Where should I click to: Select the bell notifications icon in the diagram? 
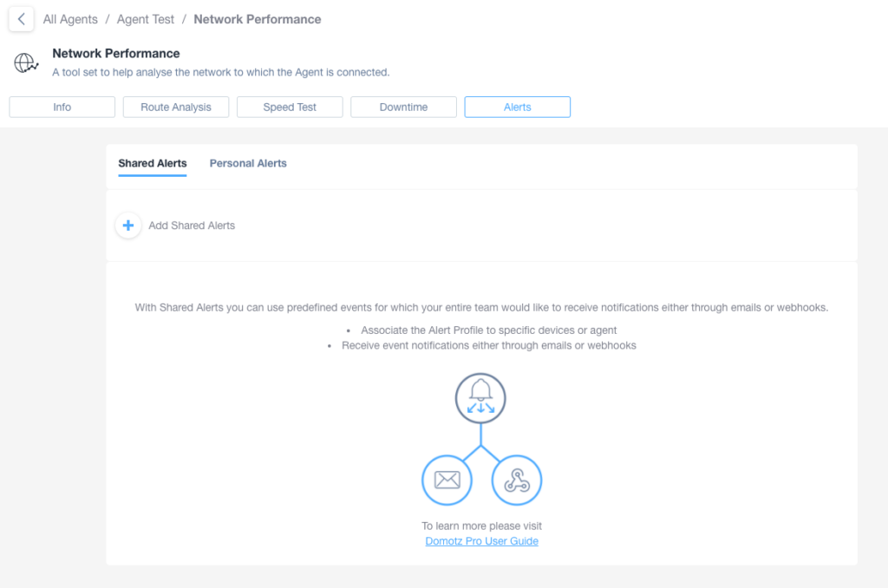[x=480, y=398]
